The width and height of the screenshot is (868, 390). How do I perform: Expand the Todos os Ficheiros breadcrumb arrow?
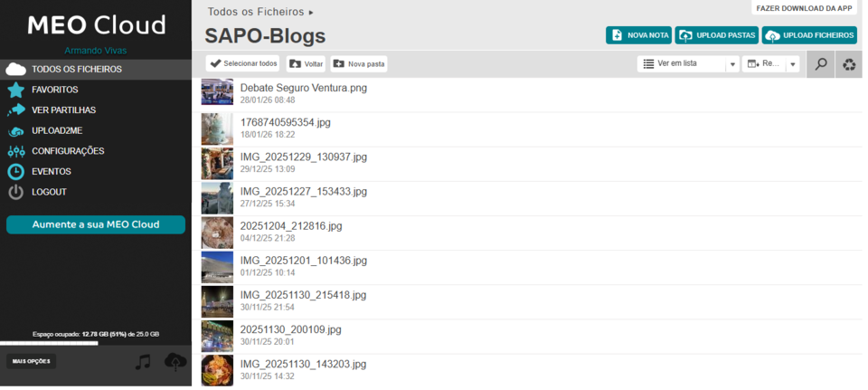coord(311,12)
